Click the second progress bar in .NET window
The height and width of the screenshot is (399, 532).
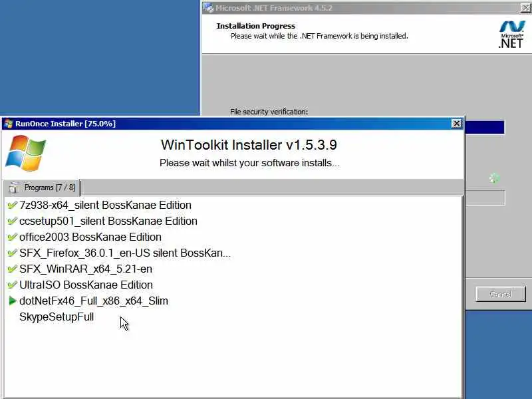(x=485, y=198)
